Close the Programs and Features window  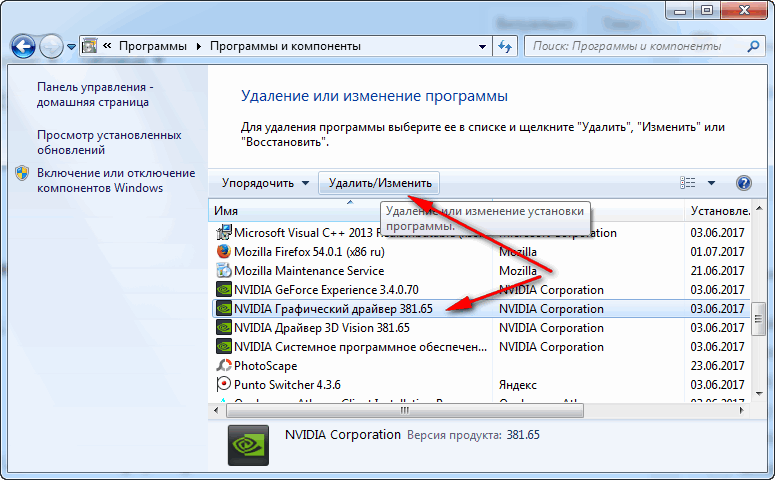pyautogui.click(x=744, y=10)
